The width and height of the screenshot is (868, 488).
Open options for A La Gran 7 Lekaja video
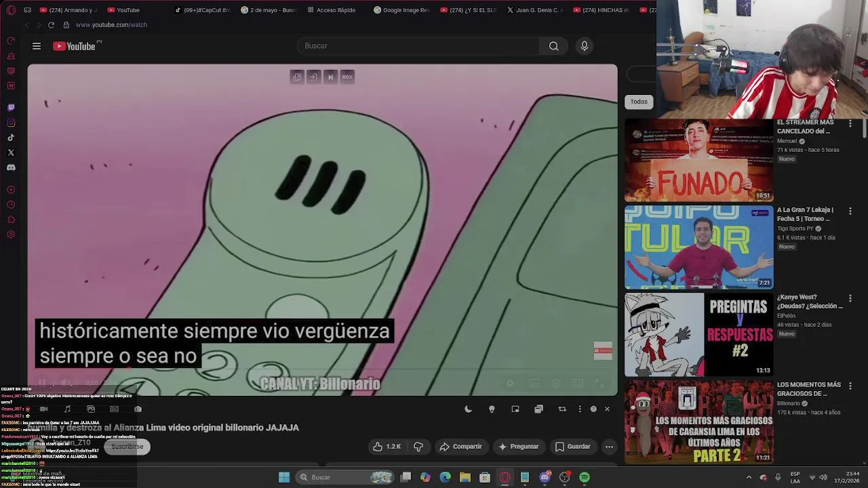point(850,211)
